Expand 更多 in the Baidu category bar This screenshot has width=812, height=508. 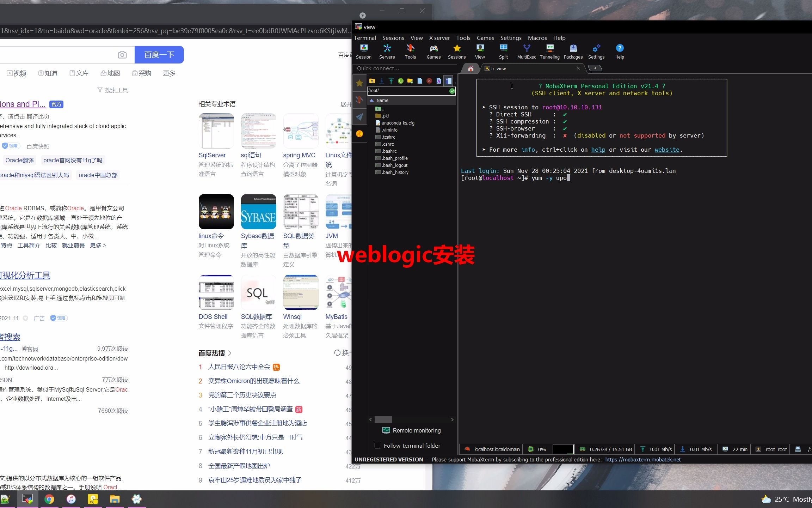[169, 73]
